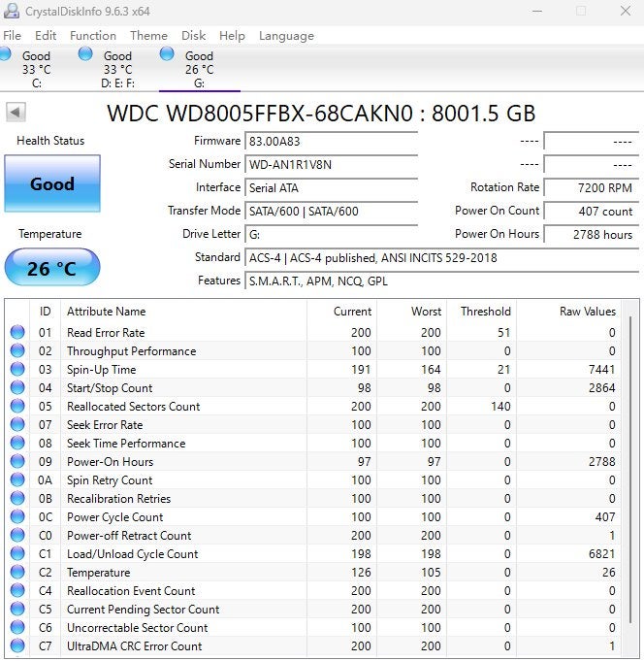Viewport: 644px width, 661px height.
Task: Click the status orb for Uncorrectable Sector Count
Action: 17,627
